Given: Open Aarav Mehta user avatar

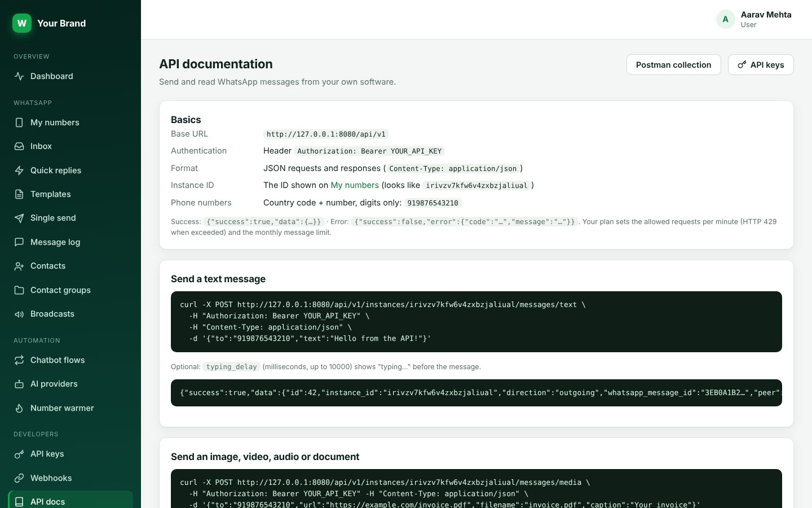Looking at the screenshot, I should pos(725,19).
